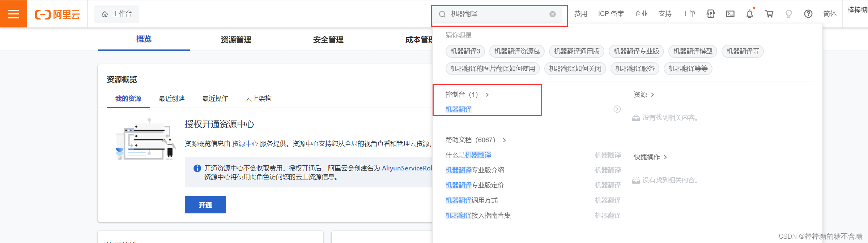Click the lightbulb suggestion icon
This screenshot has width=868, height=243.
click(789, 14)
